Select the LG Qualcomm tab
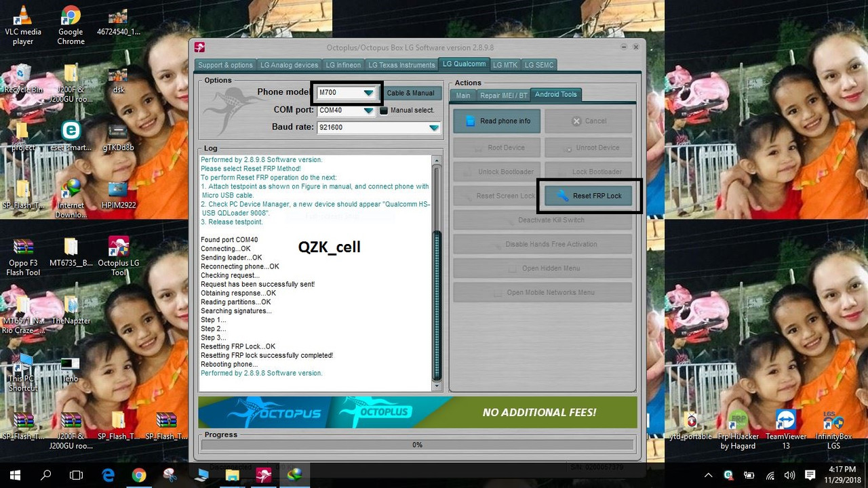This screenshot has width=868, height=488. [x=464, y=64]
